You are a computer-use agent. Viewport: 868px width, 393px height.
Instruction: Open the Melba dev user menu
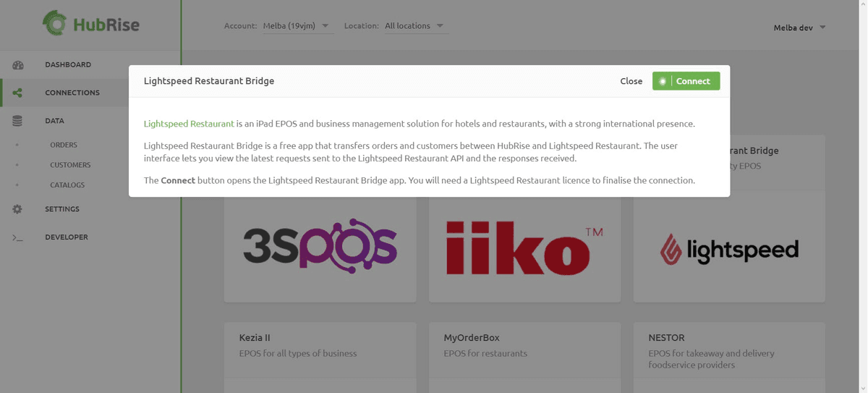click(799, 28)
